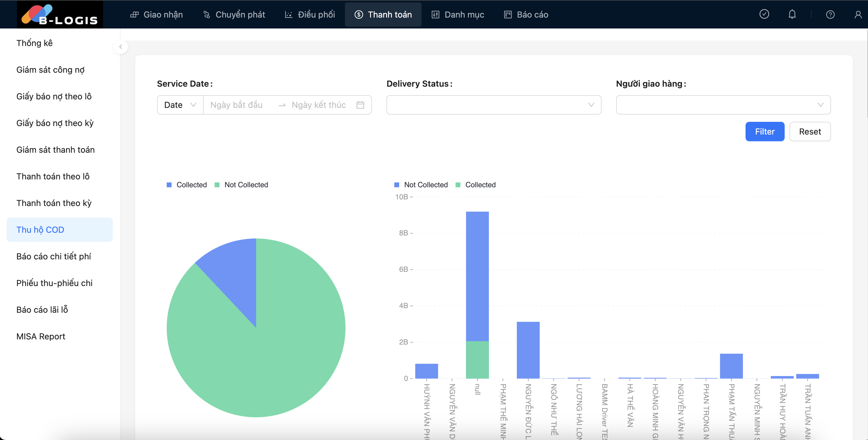Click the blue segment of the null bar
The image size is (868, 440).
click(x=477, y=276)
